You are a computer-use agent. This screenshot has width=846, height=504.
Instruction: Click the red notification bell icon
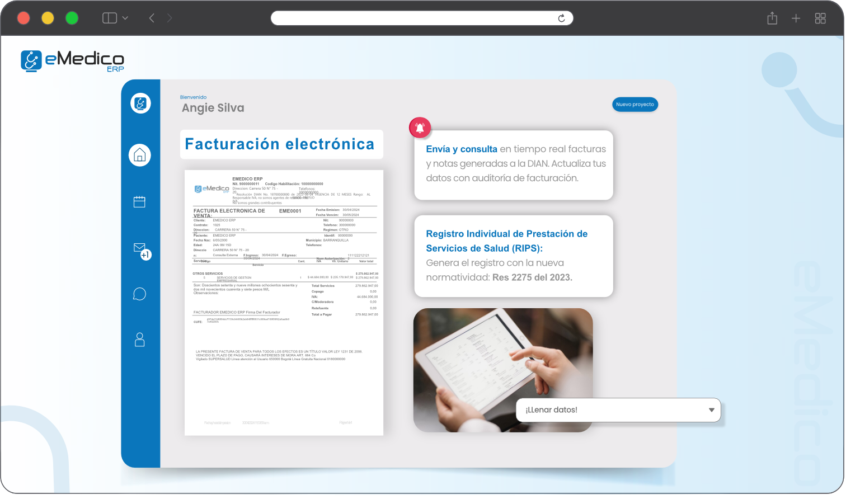click(x=420, y=128)
